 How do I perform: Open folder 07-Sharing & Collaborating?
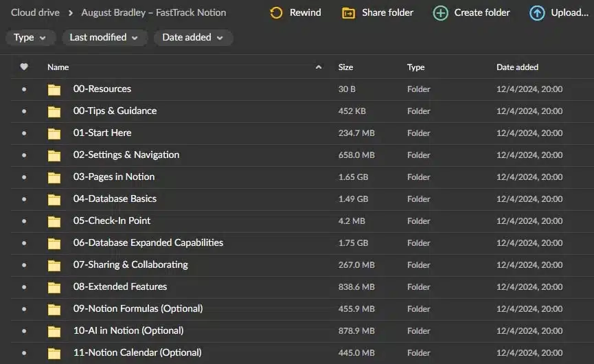[130, 264]
